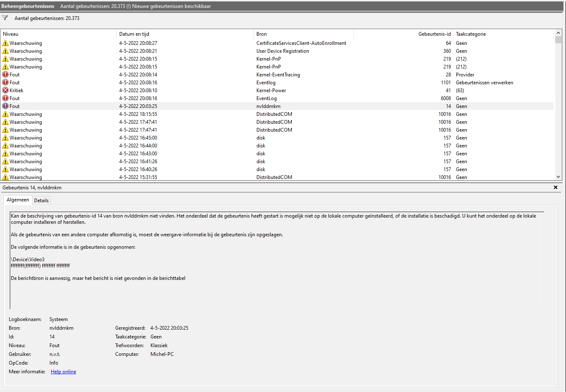Sort by the Gebeurtenis-id column header

tap(404, 34)
